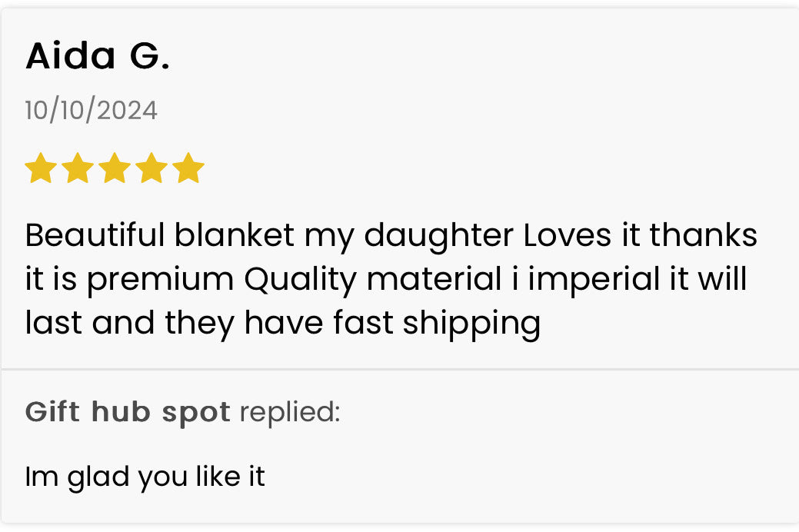Click the fourth yellow rating star

151,168
